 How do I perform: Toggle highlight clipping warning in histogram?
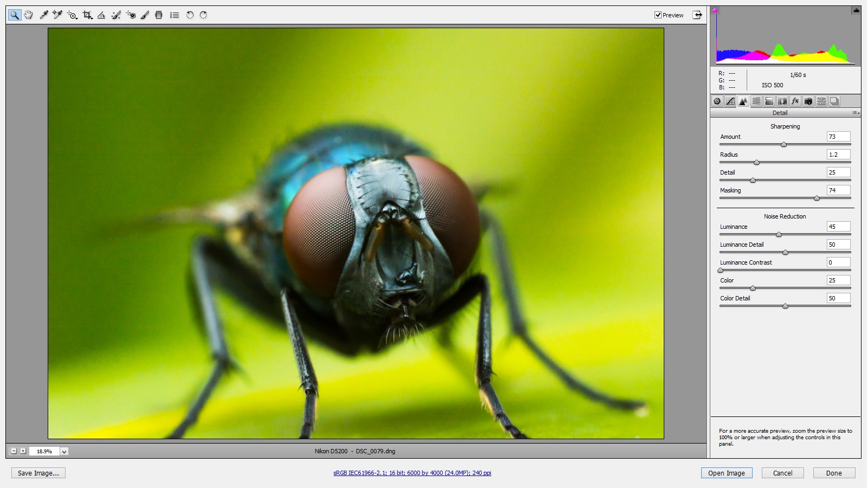pyautogui.click(x=856, y=10)
